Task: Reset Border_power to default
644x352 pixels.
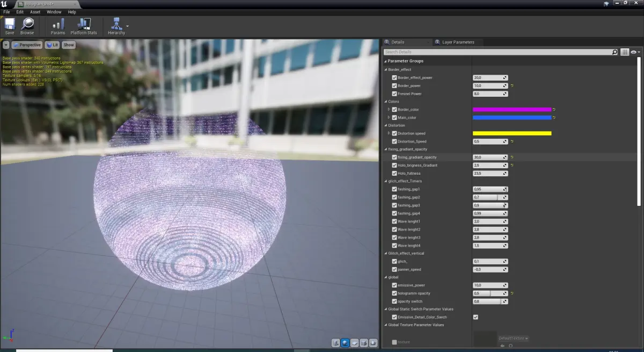Action: (x=512, y=85)
